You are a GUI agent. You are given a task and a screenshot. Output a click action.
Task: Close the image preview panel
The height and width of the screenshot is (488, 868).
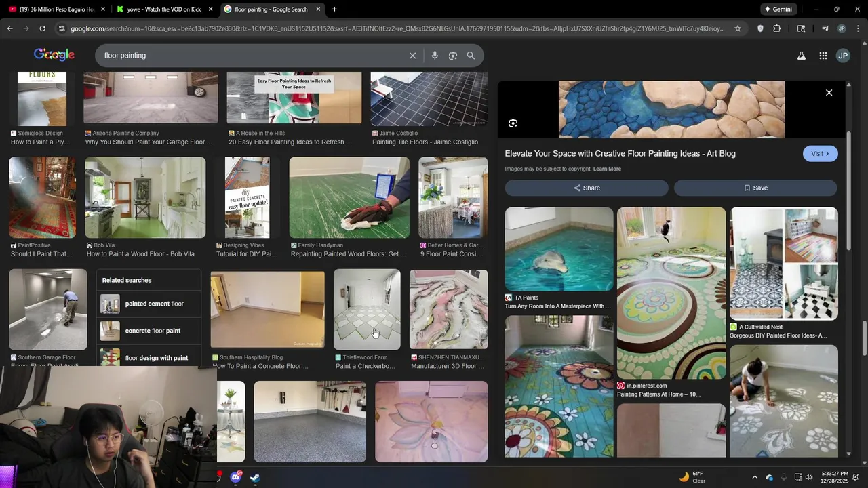coord(829,93)
